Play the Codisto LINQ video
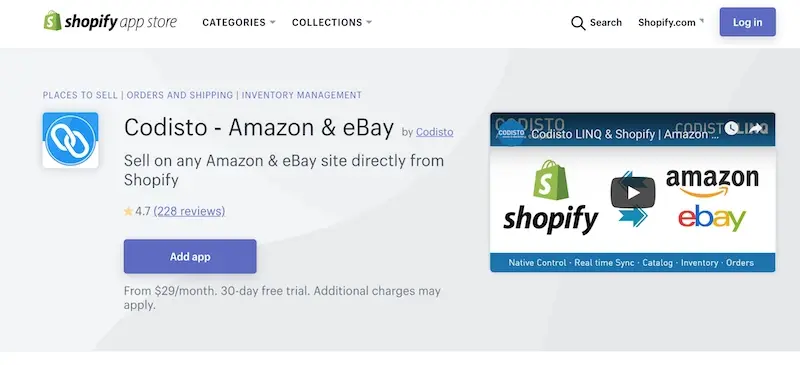 633,192
